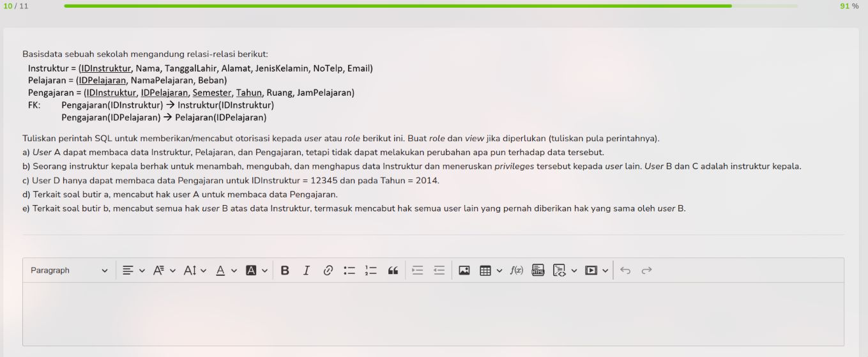Decrease indent of the paragraph
The height and width of the screenshot is (357, 868).
pyautogui.click(x=439, y=271)
